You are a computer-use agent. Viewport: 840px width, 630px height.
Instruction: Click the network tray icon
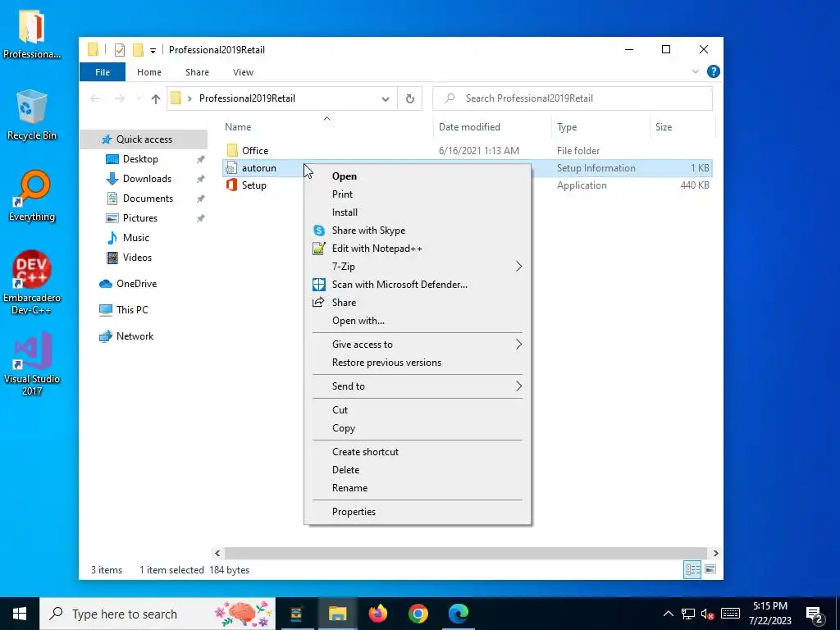688,614
